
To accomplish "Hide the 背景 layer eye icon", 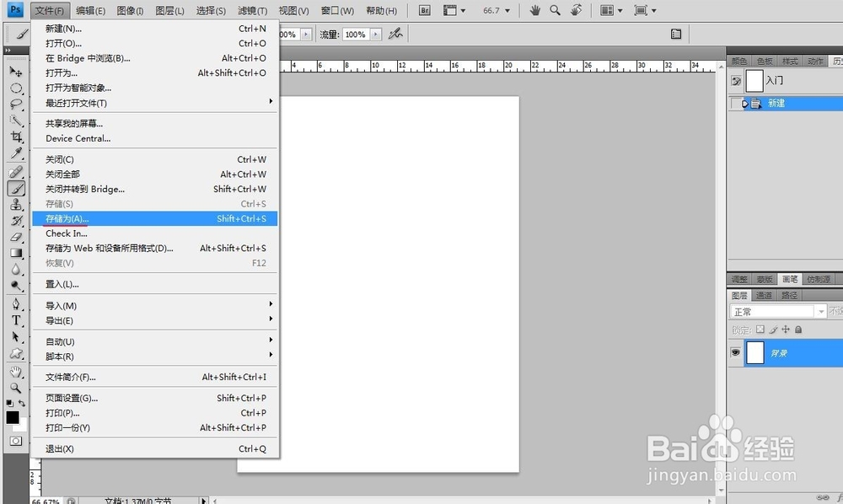I will (735, 352).
